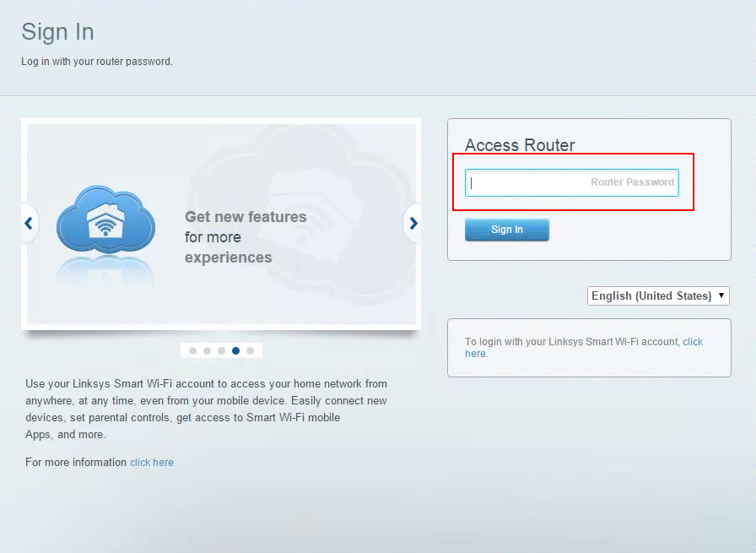Go to the last carousel indicator dot
The image size is (756, 553).
[x=250, y=350]
